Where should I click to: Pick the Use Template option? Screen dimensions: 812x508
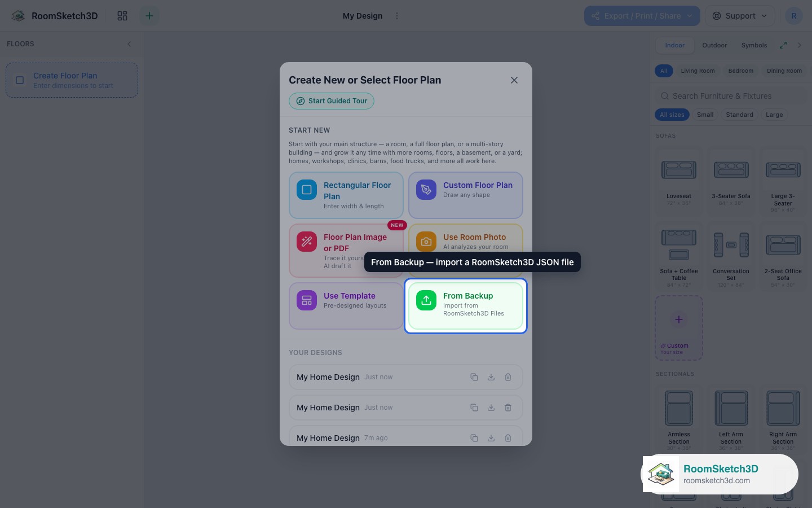pyautogui.click(x=346, y=306)
